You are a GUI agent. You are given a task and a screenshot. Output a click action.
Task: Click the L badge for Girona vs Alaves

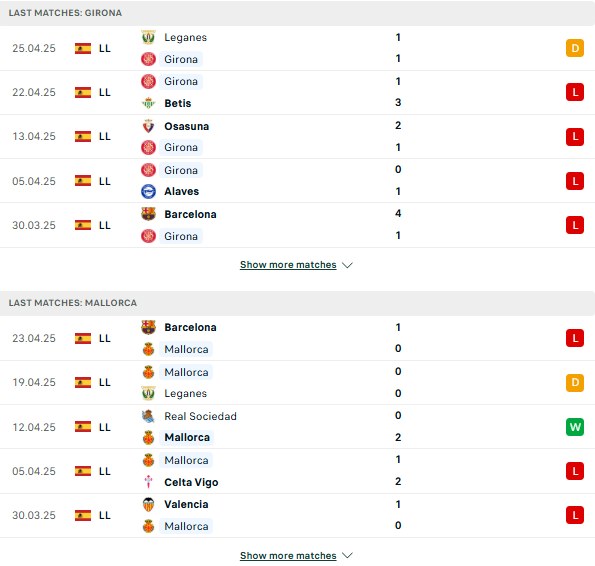pyautogui.click(x=575, y=181)
